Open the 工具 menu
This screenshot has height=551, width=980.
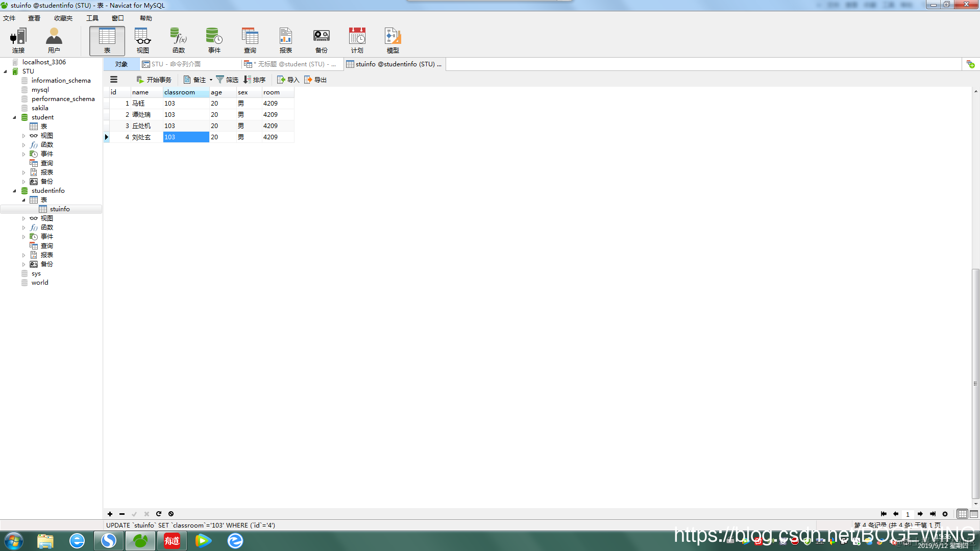point(92,18)
